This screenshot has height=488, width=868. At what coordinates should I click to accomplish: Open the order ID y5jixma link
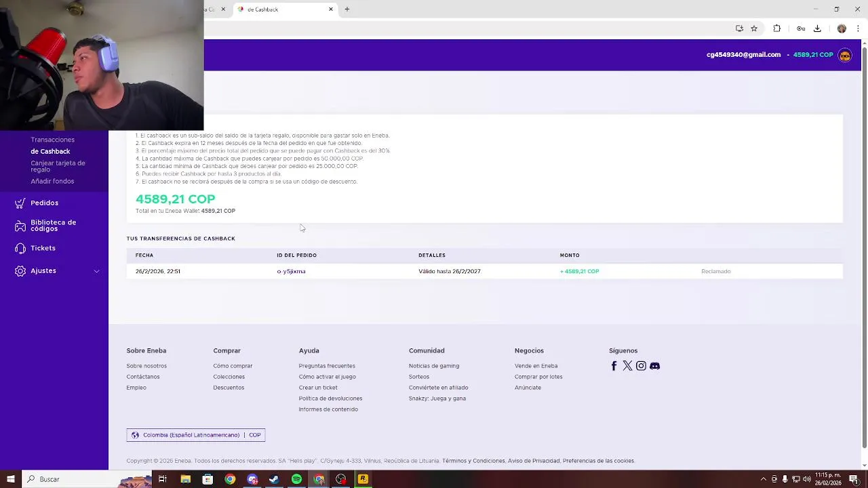tap(291, 271)
